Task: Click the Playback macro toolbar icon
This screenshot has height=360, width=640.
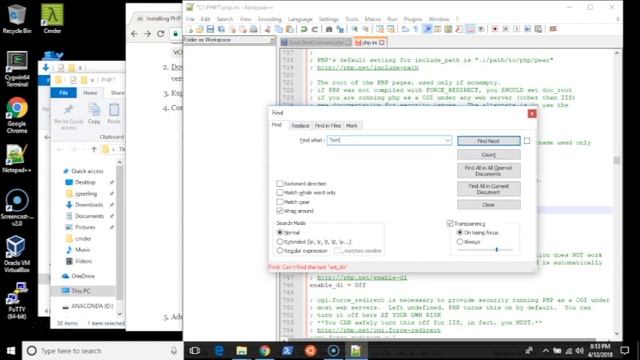Action: click(517, 29)
